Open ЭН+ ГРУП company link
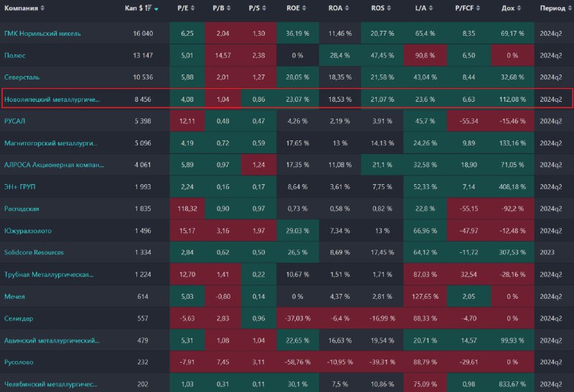 [20, 187]
